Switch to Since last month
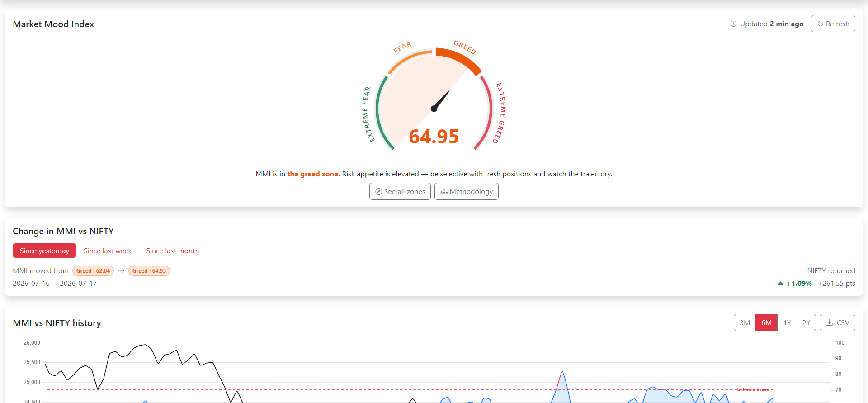Image resolution: width=868 pixels, height=403 pixels. (172, 251)
